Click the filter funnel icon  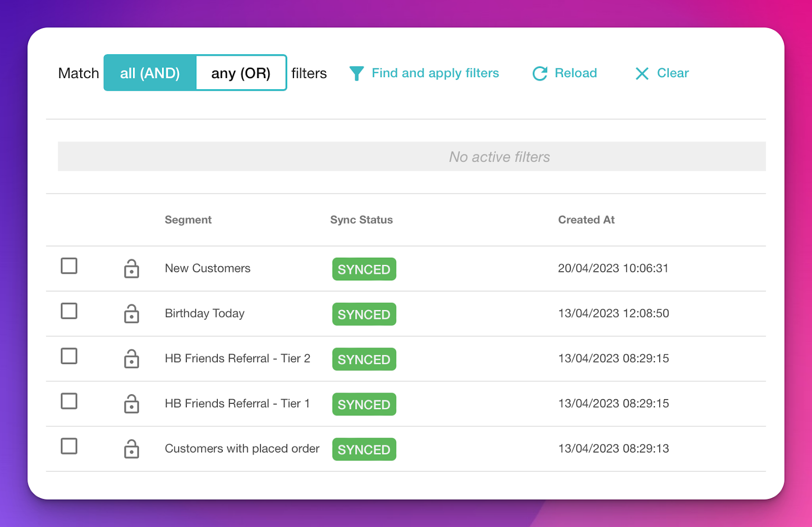pyautogui.click(x=357, y=73)
